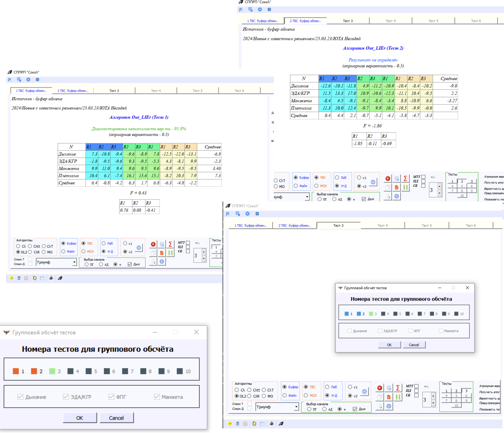Viewport: 504px width, 433px height.
Task: Click the yellow arrow icon in the bottom-right window status bar
Action: pyautogui.click(x=230, y=423)
